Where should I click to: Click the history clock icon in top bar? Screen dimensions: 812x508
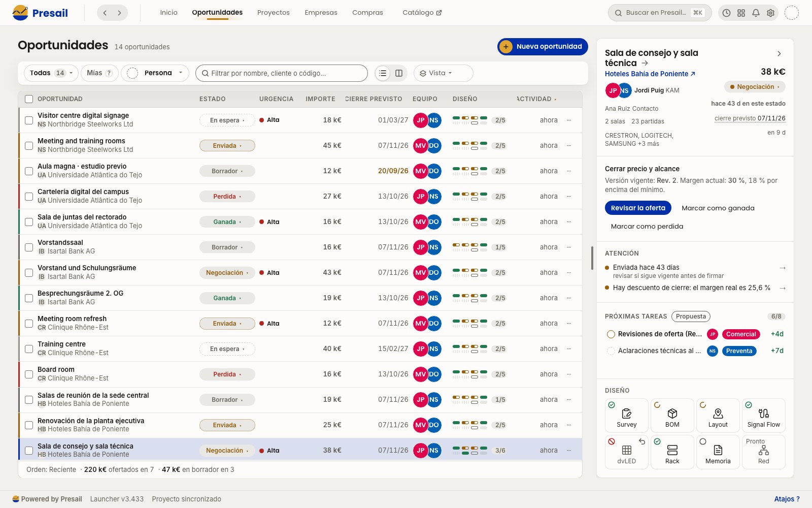[x=726, y=13]
